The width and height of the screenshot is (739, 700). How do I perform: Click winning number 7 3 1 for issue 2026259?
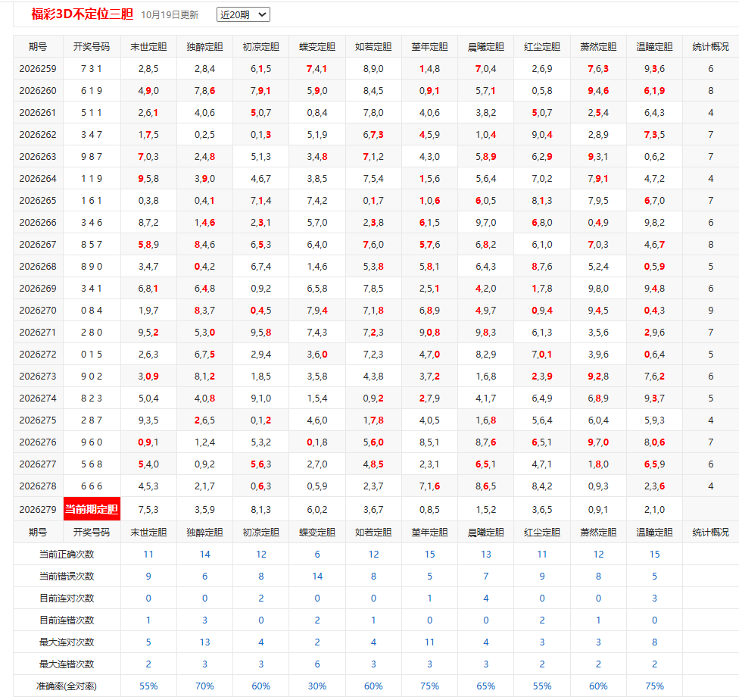pyautogui.click(x=92, y=69)
